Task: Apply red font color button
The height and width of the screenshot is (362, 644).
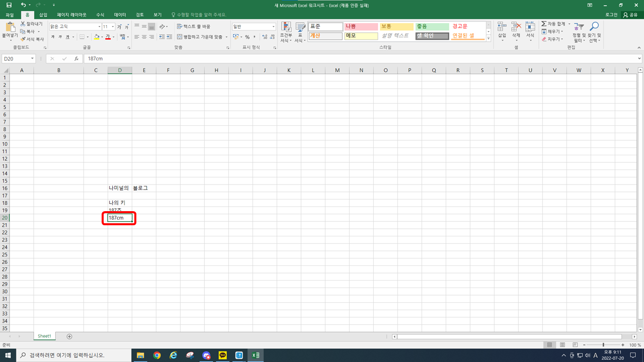Action: pyautogui.click(x=108, y=37)
